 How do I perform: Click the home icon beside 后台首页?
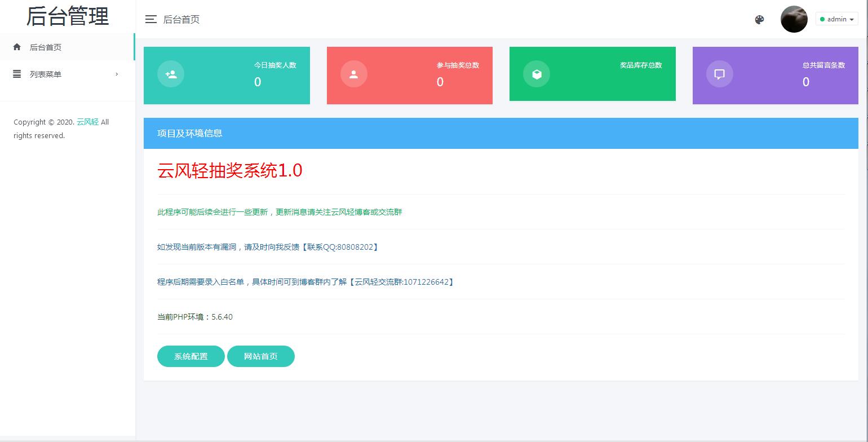[x=16, y=47]
